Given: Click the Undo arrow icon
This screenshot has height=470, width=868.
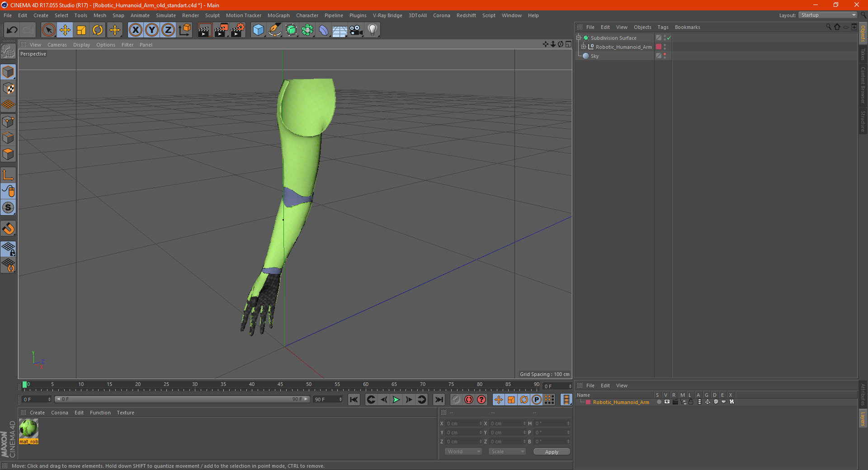Looking at the screenshot, I should (x=12, y=30).
